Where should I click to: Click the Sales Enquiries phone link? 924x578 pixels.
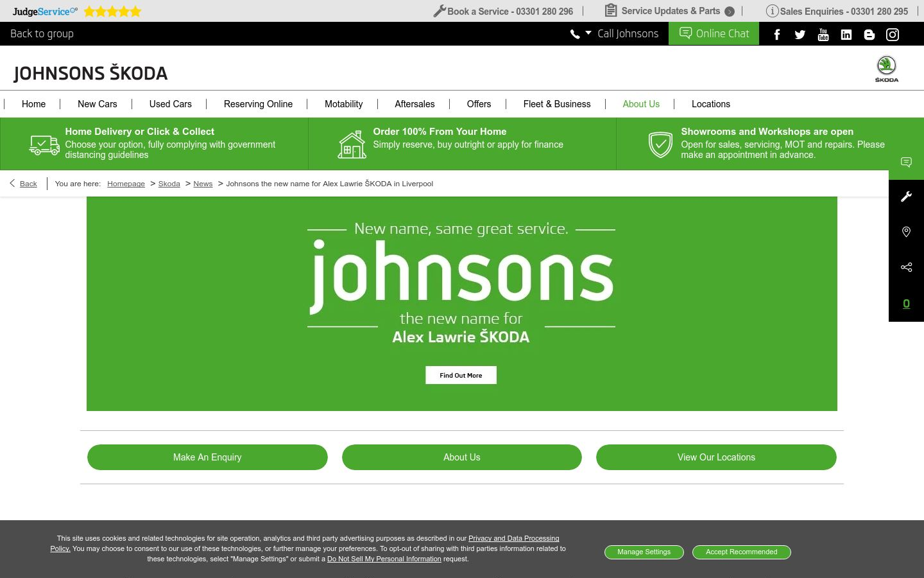[x=844, y=12]
